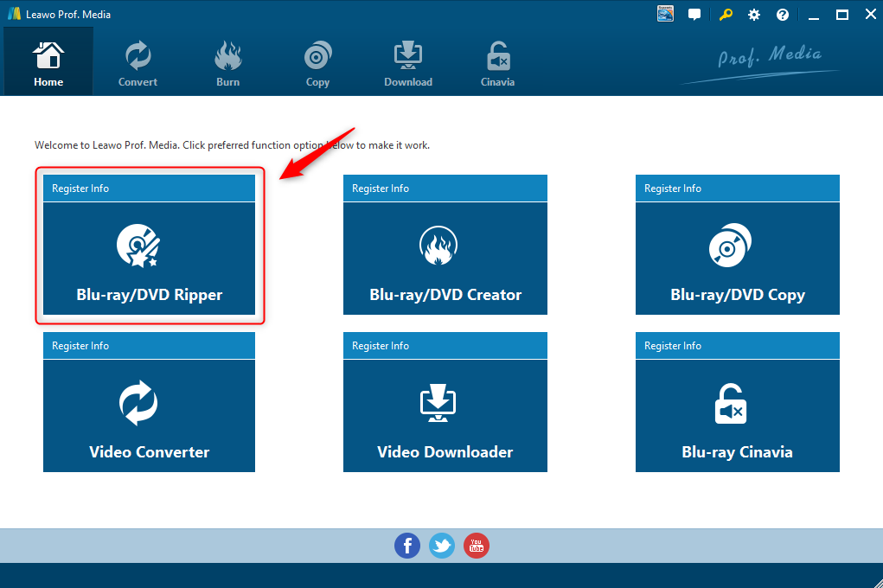Click Register Info above Video Converter

[x=80, y=346]
